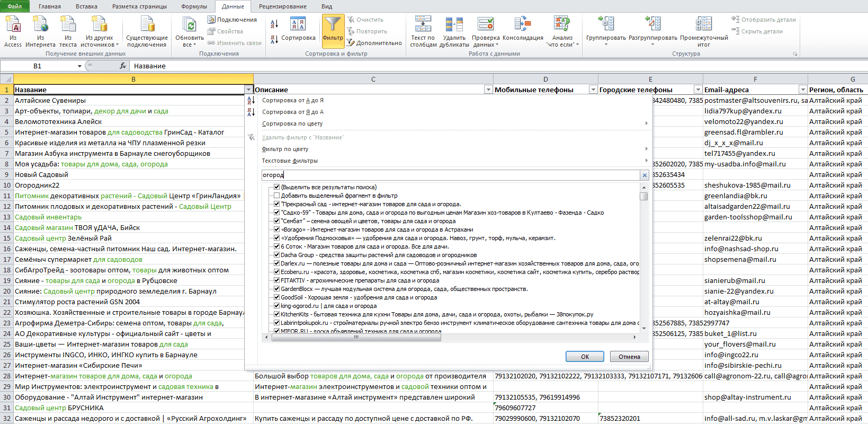Uncheck the GoodSoil filter list item
The width and height of the screenshot is (868, 424).
[x=276, y=297]
